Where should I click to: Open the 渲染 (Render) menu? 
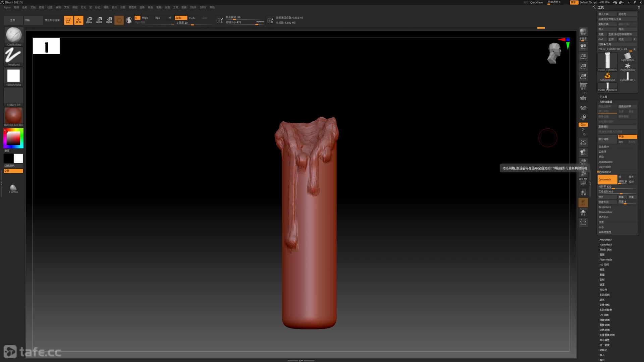pyautogui.click(x=142, y=7)
